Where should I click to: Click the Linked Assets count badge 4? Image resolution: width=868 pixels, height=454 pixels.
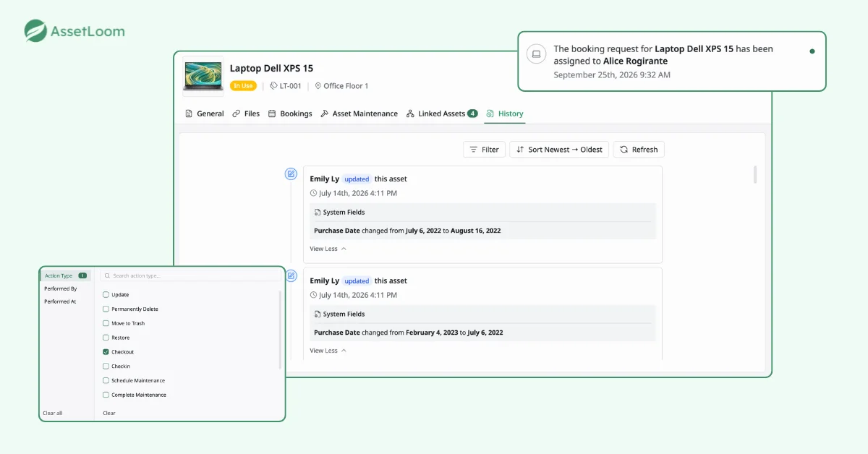[x=472, y=113]
